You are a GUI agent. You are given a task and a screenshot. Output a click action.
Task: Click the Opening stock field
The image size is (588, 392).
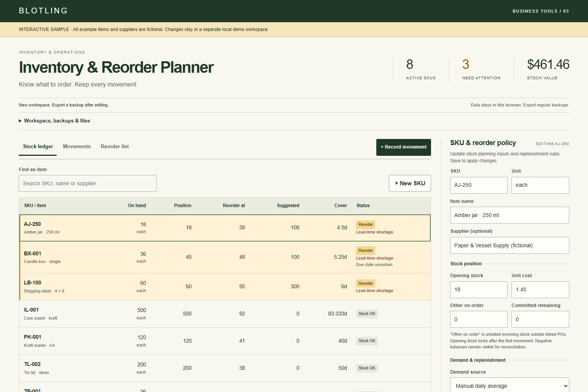pos(479,290)
